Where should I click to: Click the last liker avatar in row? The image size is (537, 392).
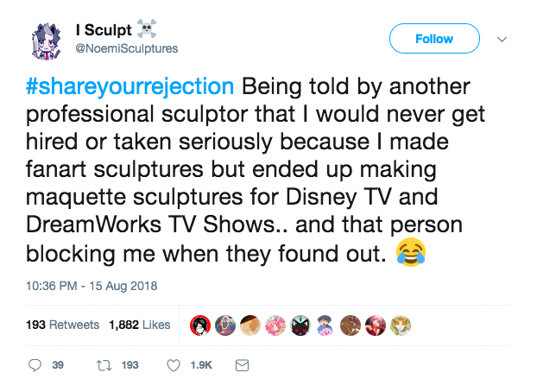[401, 325]
